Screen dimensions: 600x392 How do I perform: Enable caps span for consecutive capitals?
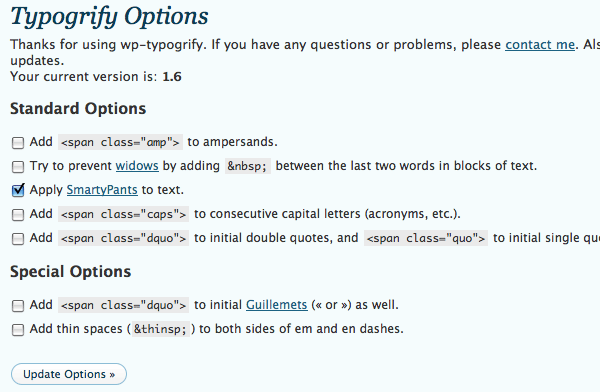click(x=18, y=215)
